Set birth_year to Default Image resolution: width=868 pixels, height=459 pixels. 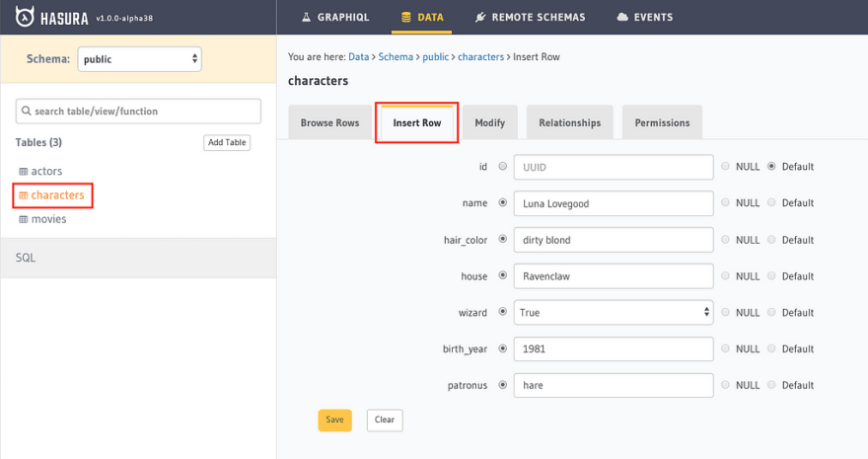click(771, 348)
